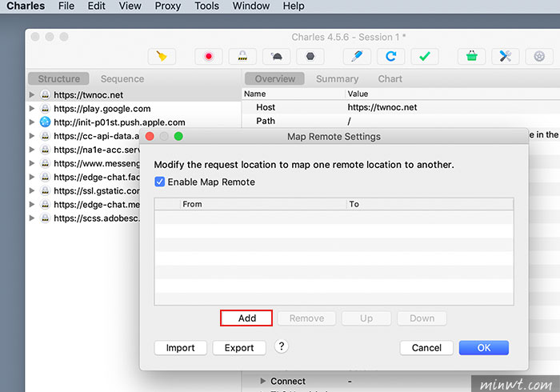Screen dimensions: 560x392
Task: Click the globe icon beside init-p01st.push.apple.com
Action: [x=45, y=122]
